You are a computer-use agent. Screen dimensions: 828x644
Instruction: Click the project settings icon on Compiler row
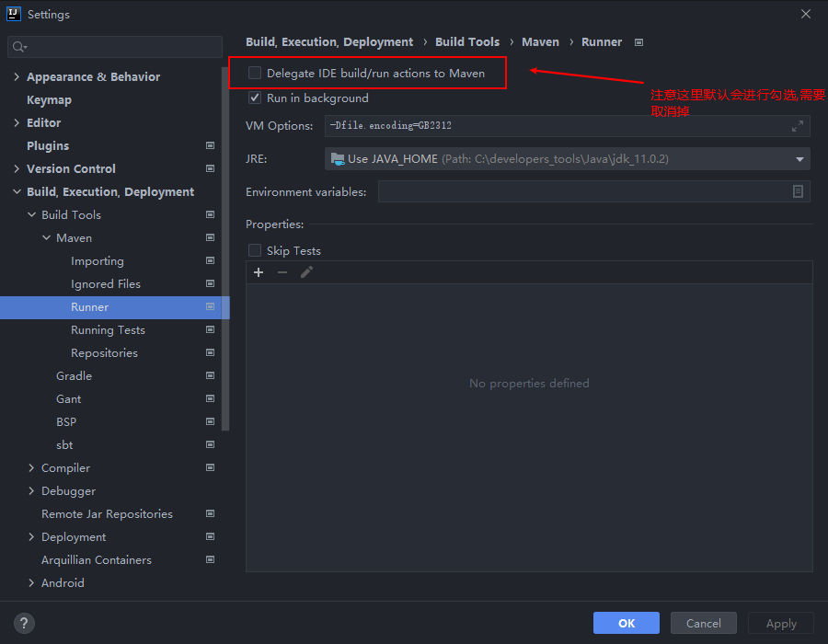(x=210, y=467)
